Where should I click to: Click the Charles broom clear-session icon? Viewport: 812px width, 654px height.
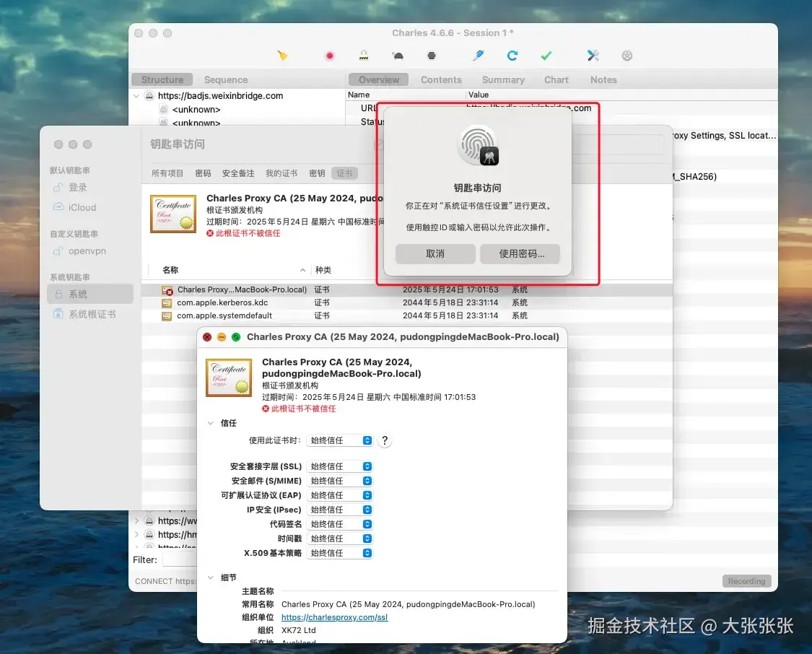coord(282,56)
